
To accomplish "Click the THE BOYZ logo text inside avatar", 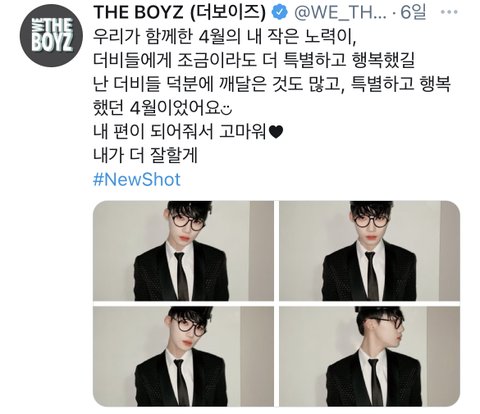I will (52, 35).
